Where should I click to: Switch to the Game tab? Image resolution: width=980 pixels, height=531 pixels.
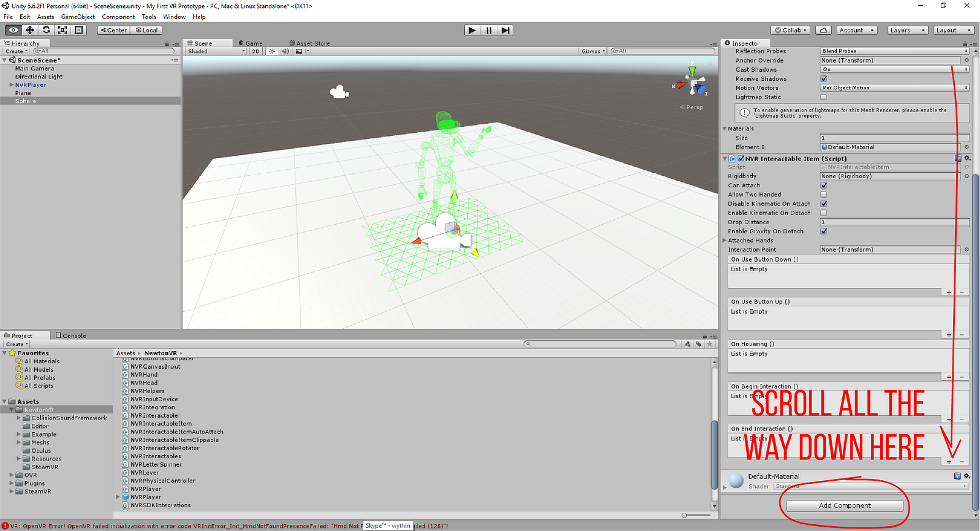(x=251, y=43)
